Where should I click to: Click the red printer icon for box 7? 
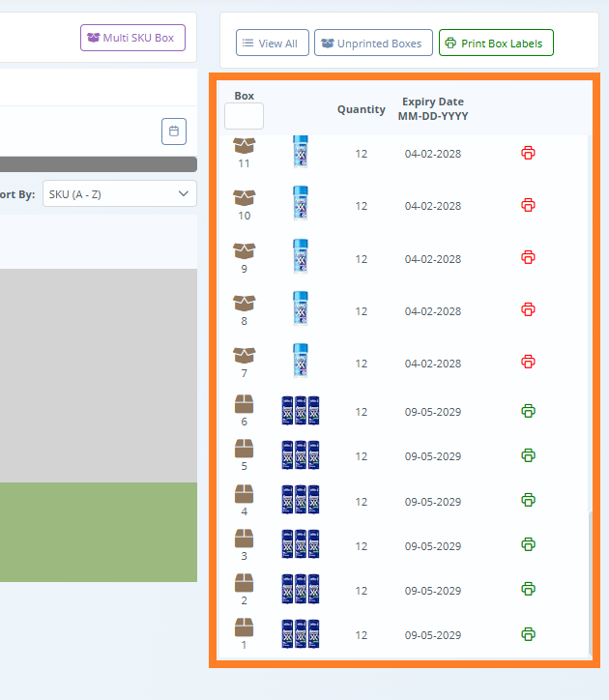(x=528, y=362)
